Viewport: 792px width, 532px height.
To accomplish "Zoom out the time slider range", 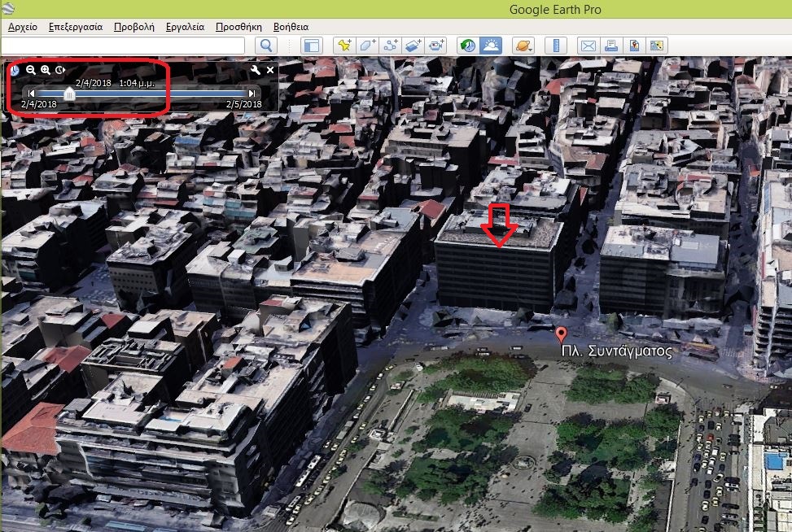I will pos(31,70).
